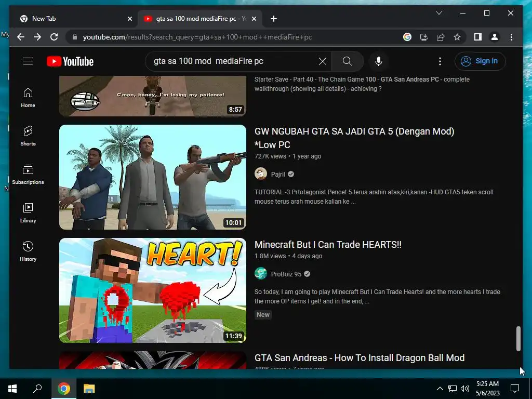532x399 pixels.
Task: Click the Pajril channel avatar
Action: point(261,174)
